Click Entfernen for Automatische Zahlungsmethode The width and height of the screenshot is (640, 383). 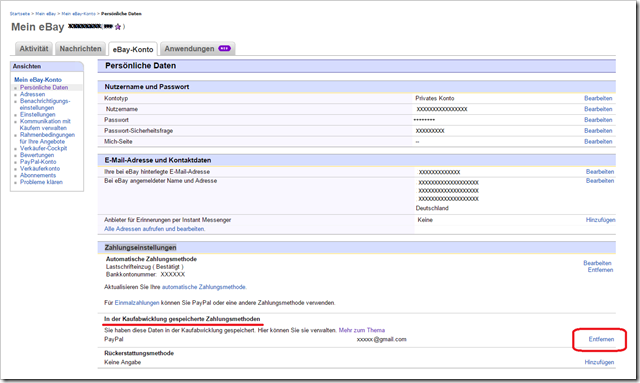tap(600, 270)
